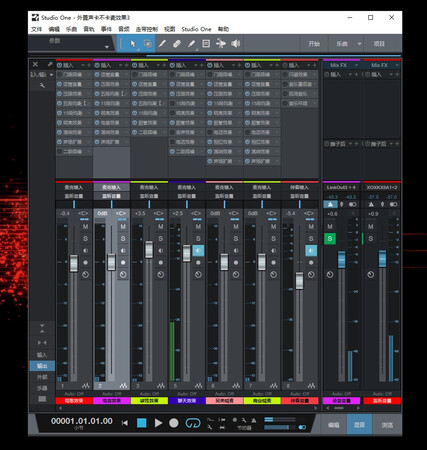The height and width of the screenshot is (450, 427).
Task: Open the output routing selector of channel 7
Action: pyautogui.click(x=262, y=196)
